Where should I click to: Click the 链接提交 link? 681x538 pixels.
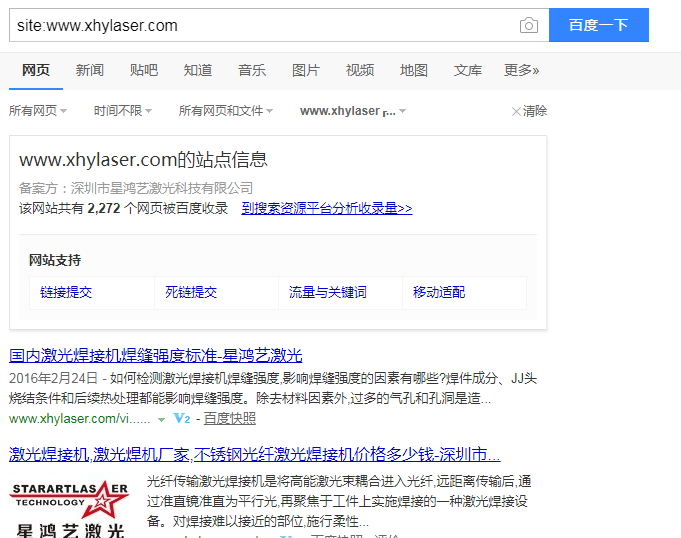66,292
